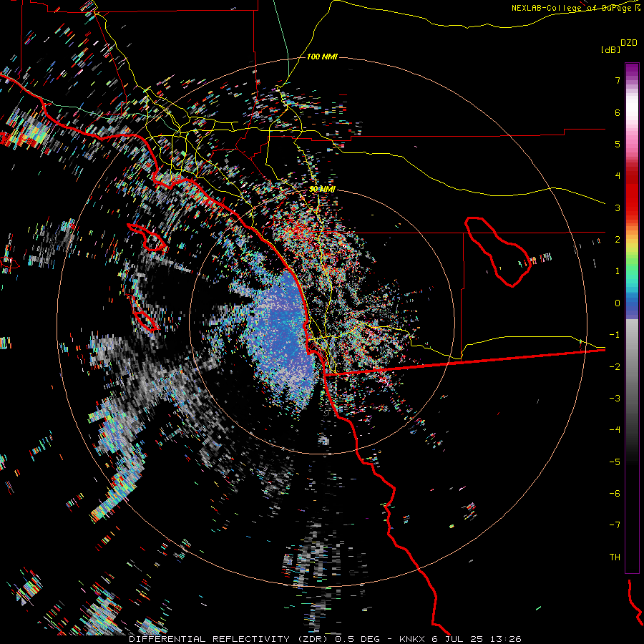Viewport: 644px width, 644px height.
Task: Click the "0.5 DEG" elevation text
Action: [x=357, y=639]
